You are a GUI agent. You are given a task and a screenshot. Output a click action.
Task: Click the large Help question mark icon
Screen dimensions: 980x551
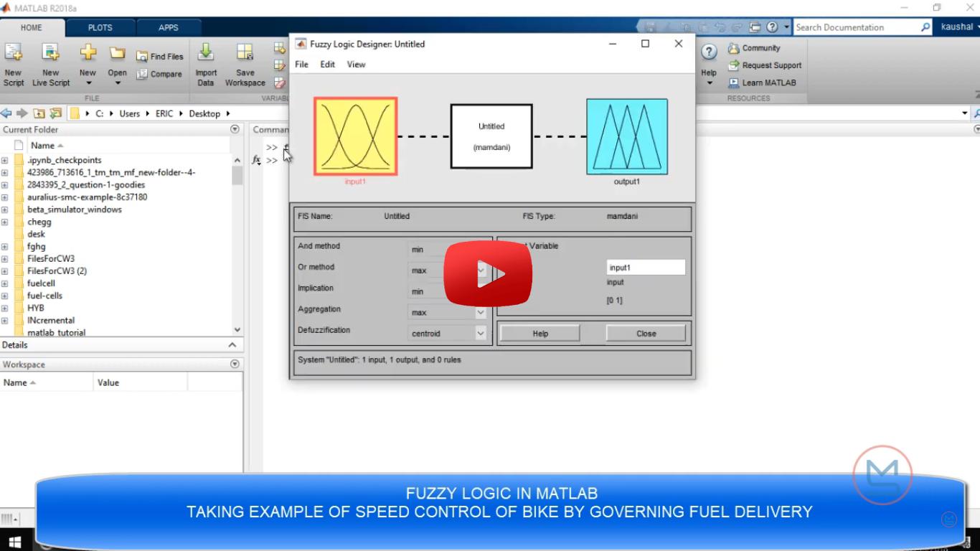[x=709, y=52]
